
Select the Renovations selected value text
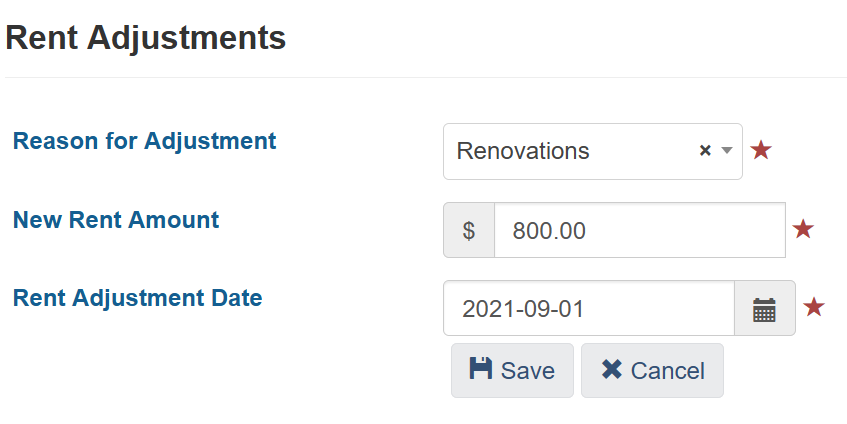pos(523,151)
